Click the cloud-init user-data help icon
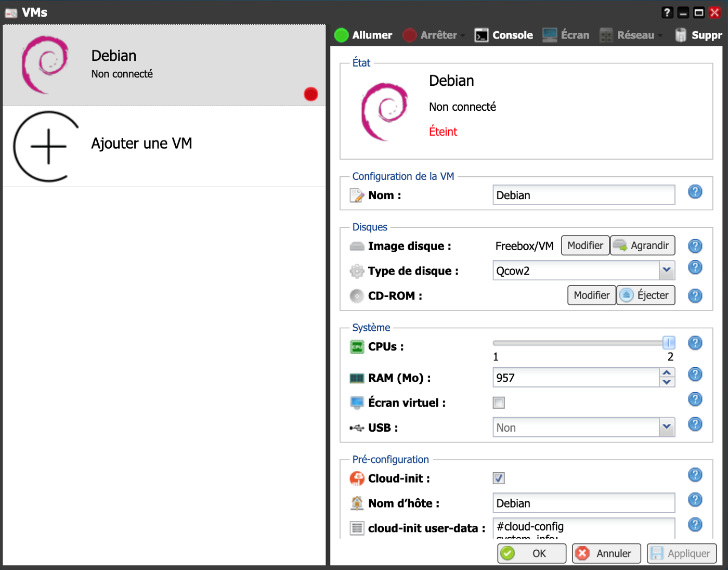This screenshot has height=570, width=728. [695, 525]
